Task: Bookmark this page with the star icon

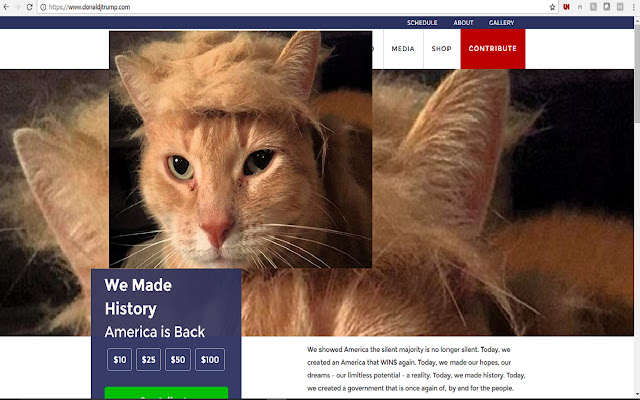Action: [552, 7]
